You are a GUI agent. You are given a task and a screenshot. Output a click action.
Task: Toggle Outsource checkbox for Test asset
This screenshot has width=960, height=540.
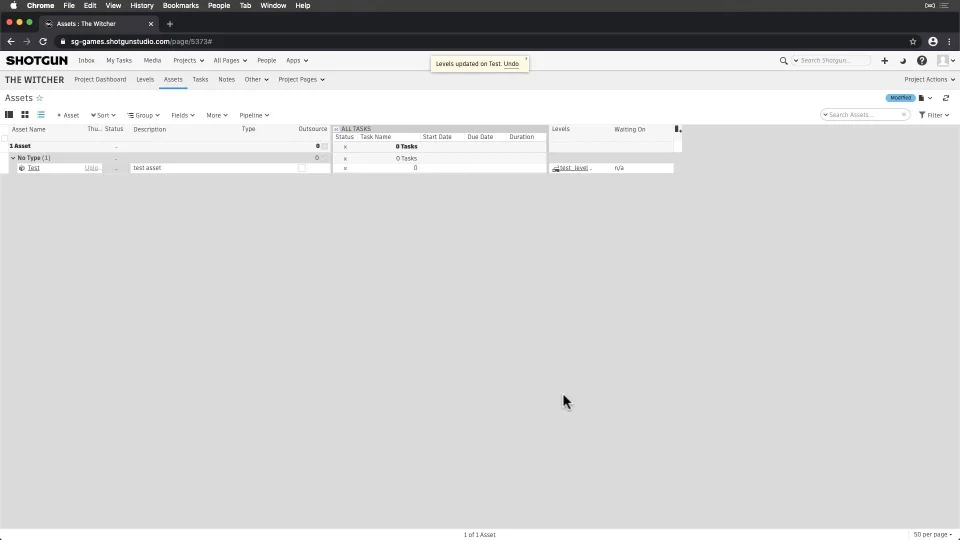click(302, 168)
